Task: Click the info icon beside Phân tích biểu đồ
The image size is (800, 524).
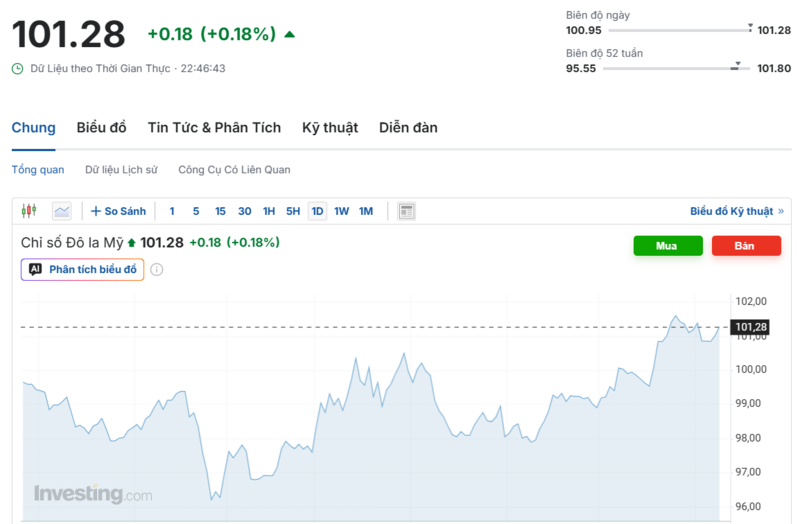Action: click(157, 269)
